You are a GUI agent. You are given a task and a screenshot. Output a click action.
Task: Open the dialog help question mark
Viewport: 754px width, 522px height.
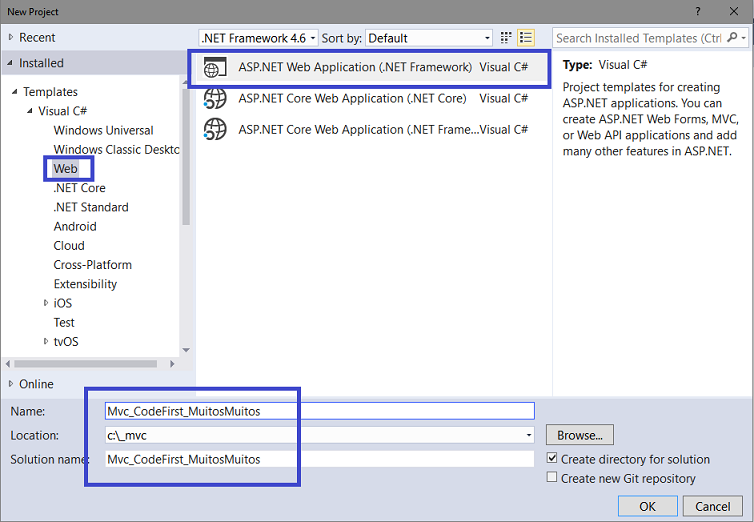[x=698, y=12]
